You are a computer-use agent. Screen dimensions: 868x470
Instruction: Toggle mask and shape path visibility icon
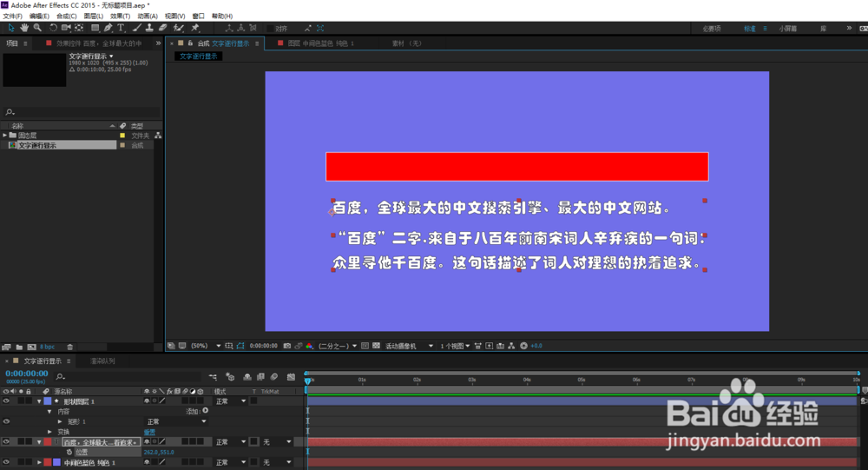click(240, 346)
